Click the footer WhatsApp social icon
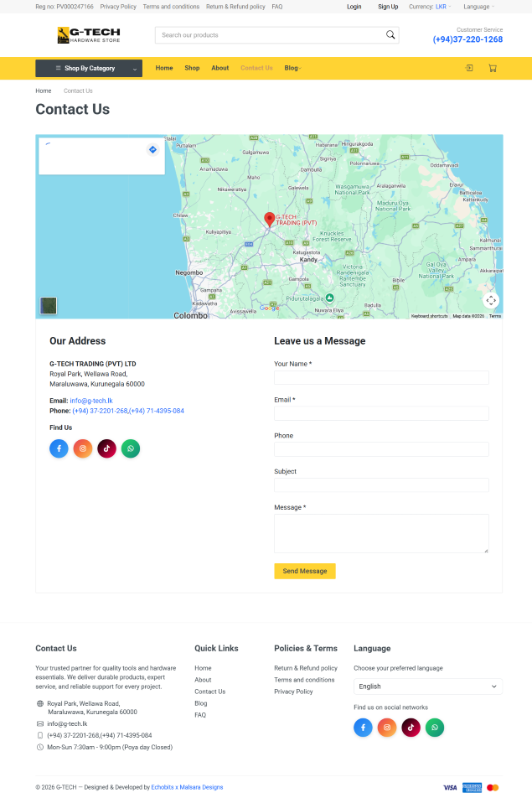The height and width of the screenshot is (798, 532). 434,728
